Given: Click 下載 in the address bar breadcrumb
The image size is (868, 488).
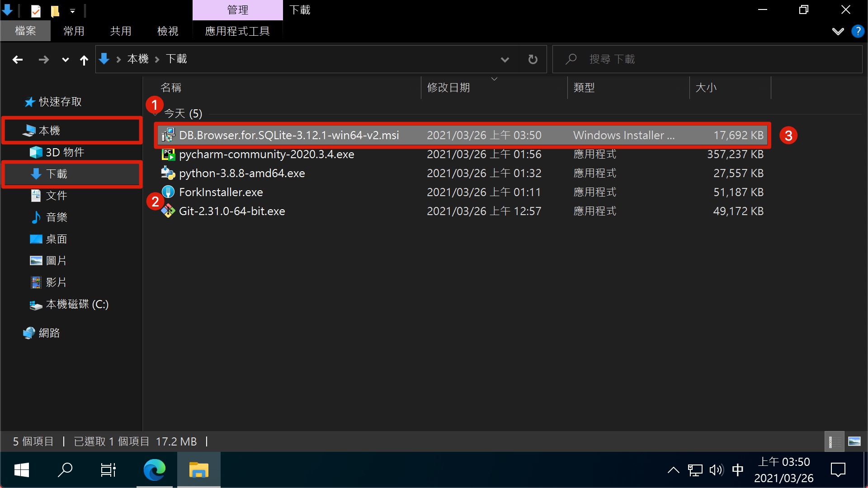Looking at the screenshot, I should 176,59.
